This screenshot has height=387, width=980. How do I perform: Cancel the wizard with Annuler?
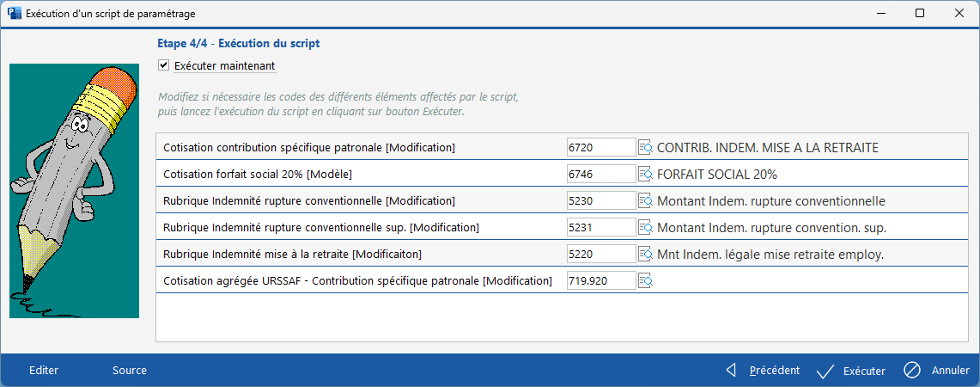[x=937, y=371]
